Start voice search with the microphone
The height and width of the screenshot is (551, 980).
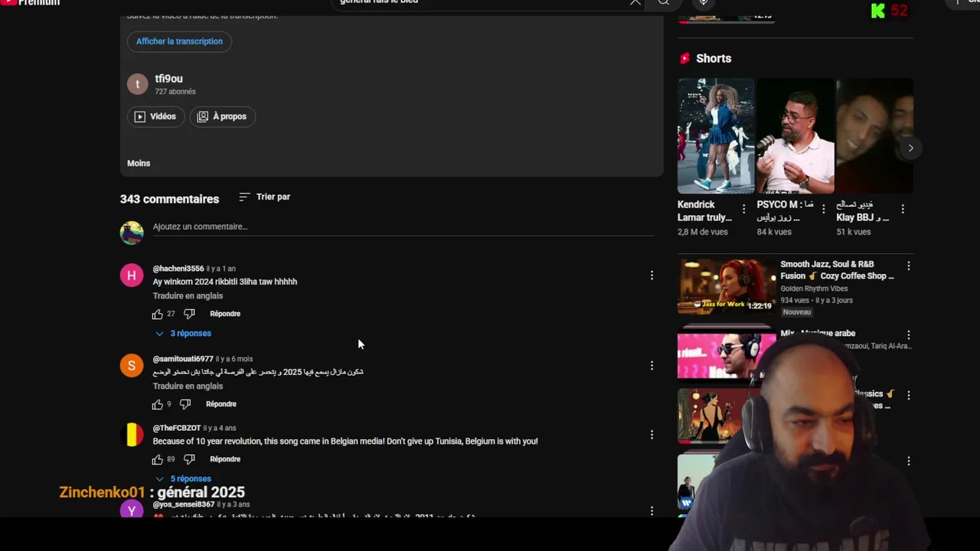(704, 2)
